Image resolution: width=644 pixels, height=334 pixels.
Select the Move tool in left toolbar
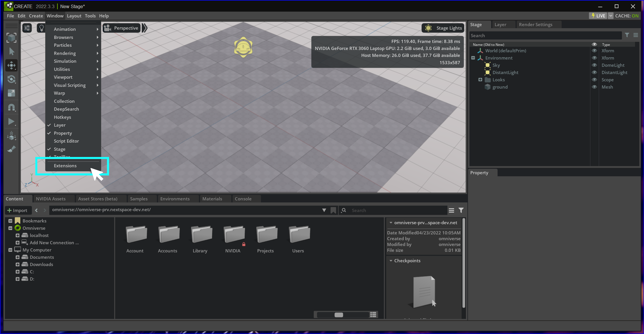coord(11,66)
